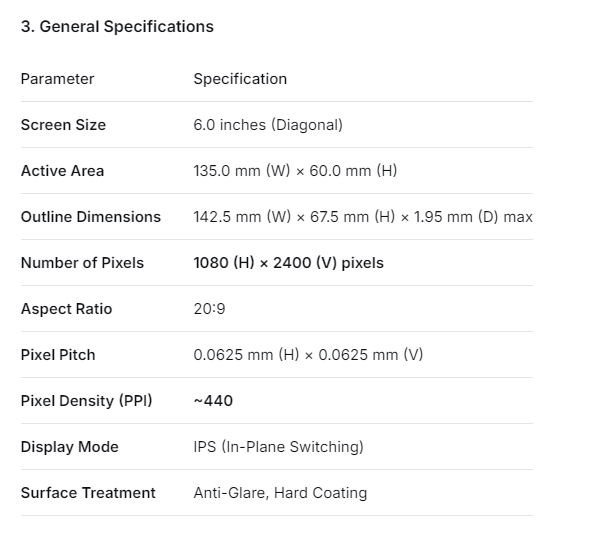The width and height of the screenshot is (608, 543).
Task: Select the "Aspect Ratio" row label
Action: click(x=66, y=309)
